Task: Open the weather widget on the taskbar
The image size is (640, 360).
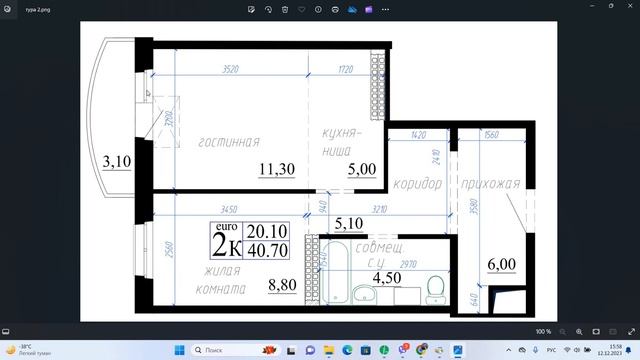Action: point(29,350)
